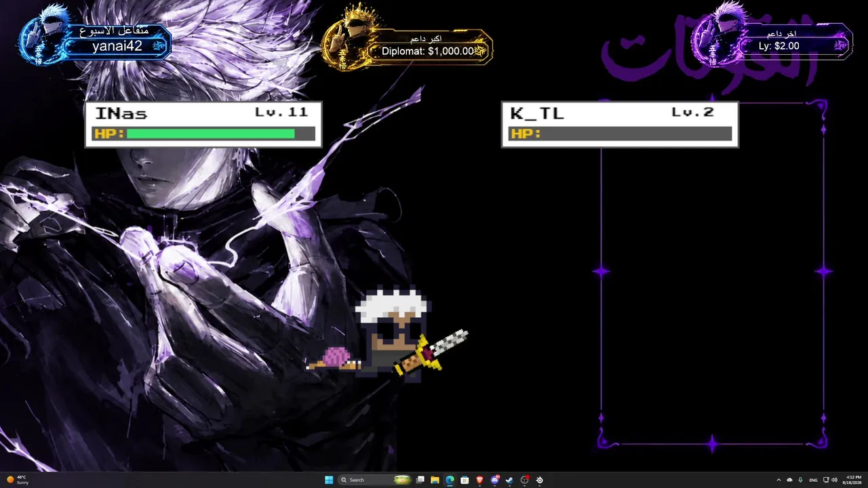Open the clock and date flyout

point(853,480)
